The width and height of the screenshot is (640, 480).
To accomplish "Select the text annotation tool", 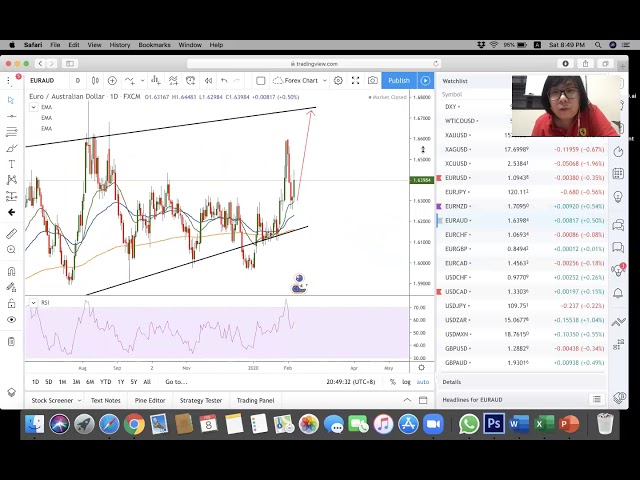I will [11, 164].
